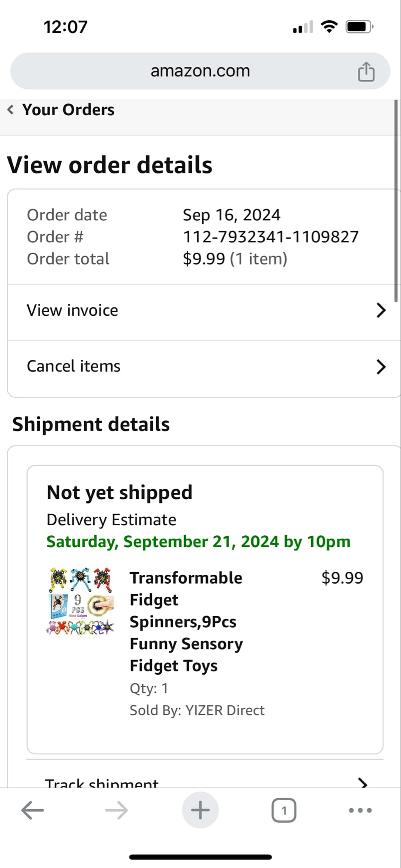This screenshot has height=868, width=401.
Task: Expand View invoice chevron
Action: pos(381,310)
